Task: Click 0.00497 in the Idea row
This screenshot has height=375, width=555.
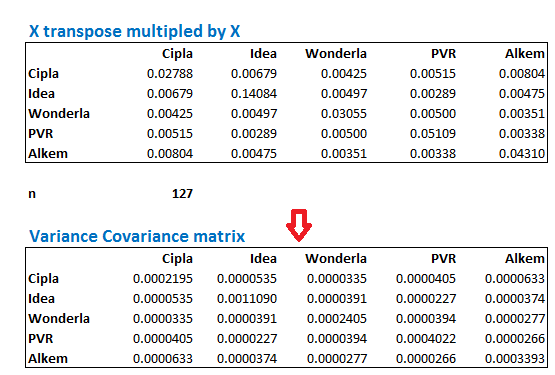Action: tap(344, 94)
